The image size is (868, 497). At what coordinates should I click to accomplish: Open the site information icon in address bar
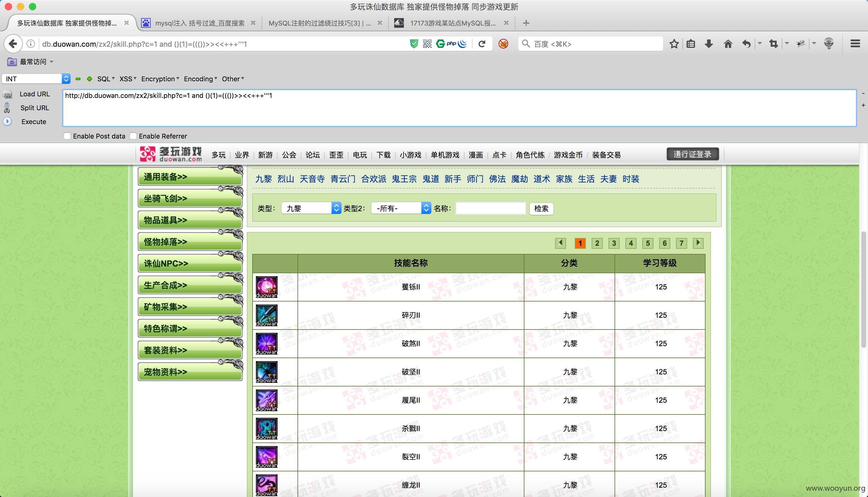point(31,44)
